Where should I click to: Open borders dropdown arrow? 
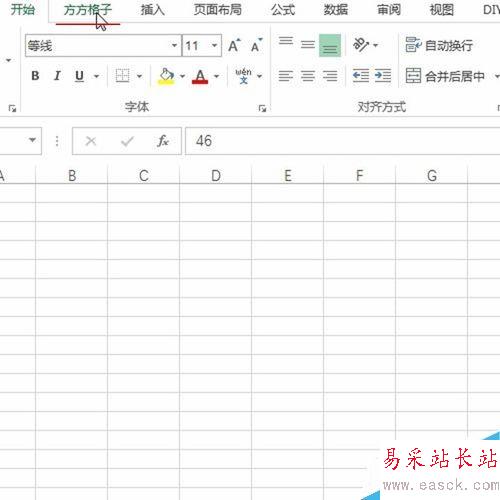pos(139,76)
